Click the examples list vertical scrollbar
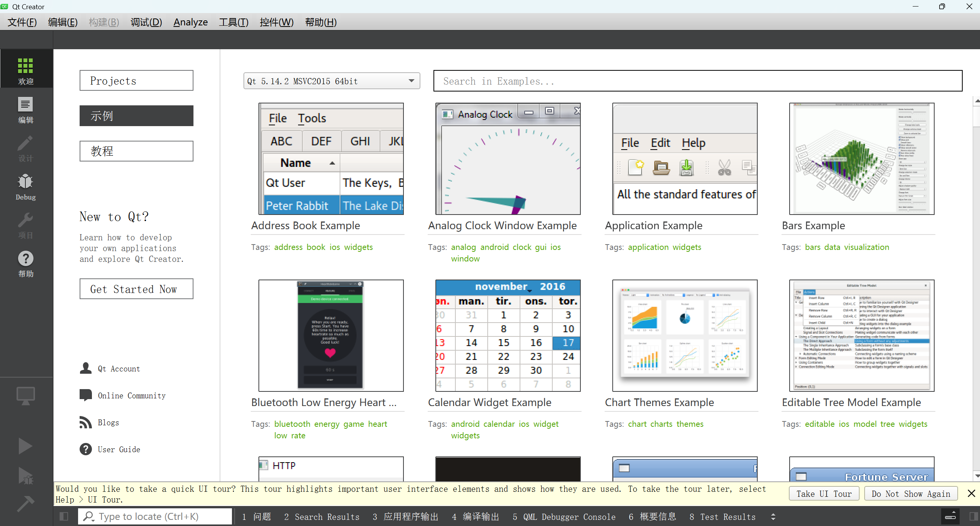980x526 pixels. (x=976, y=288)
